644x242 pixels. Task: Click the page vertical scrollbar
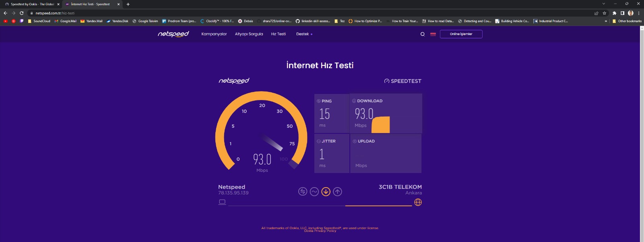(642, 134)
